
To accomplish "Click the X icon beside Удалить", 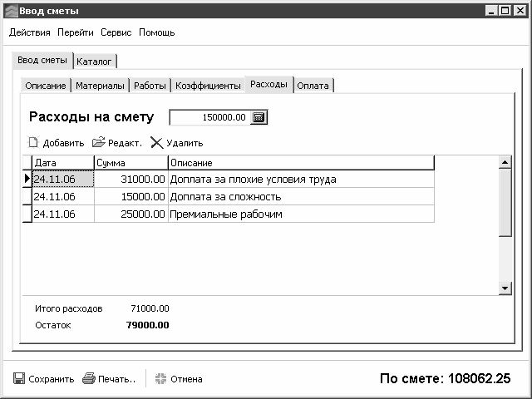I will (157, 142).
